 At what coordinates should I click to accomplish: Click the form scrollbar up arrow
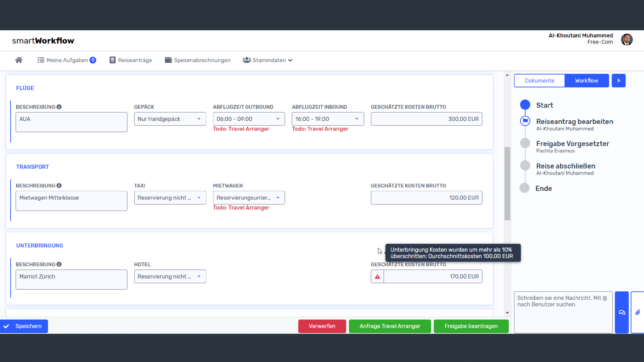507,75
